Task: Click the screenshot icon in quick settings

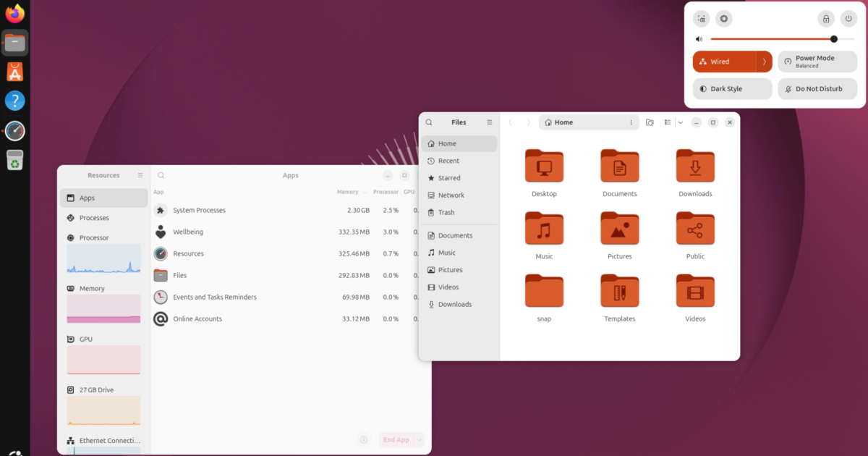Action: (x=701, y=19)
